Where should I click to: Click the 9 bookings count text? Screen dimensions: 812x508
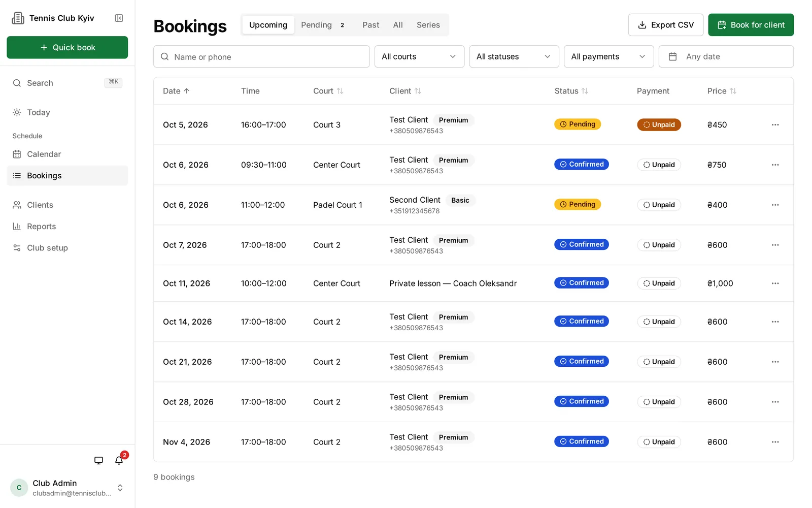(174, 478)
